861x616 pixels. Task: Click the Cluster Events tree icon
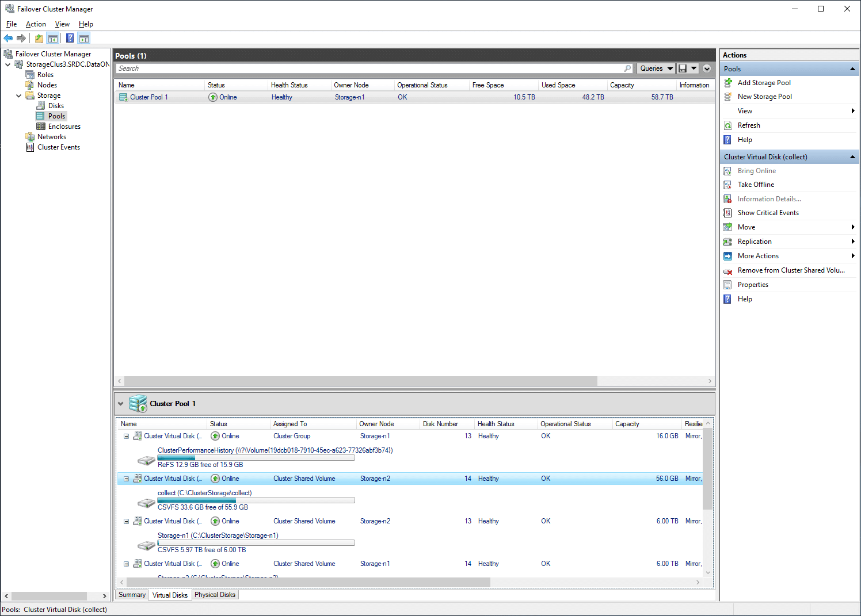click(30, 147)
